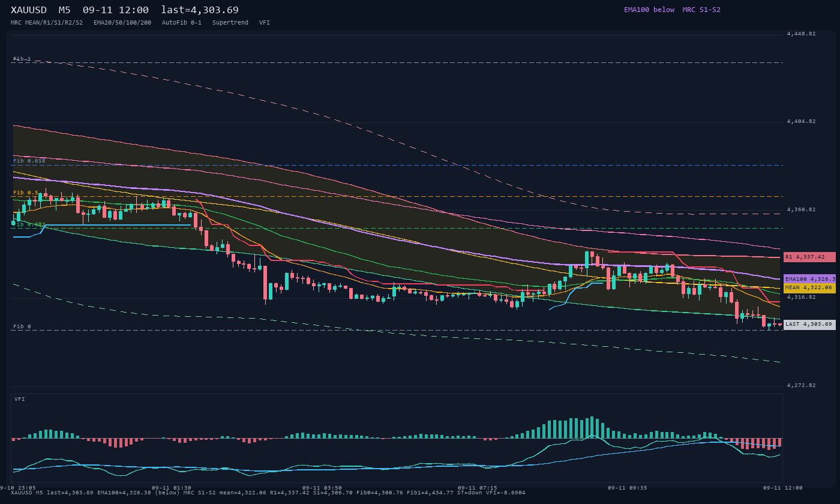This screenshot has height=504, width=840.
Task: Click the Fib 0.5 level label
Action: [x=26, y=193]
